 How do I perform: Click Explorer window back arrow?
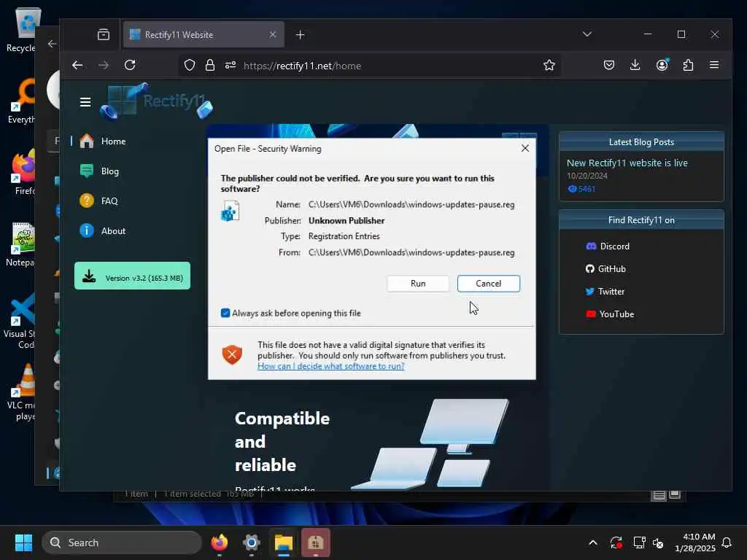point(52,44)
